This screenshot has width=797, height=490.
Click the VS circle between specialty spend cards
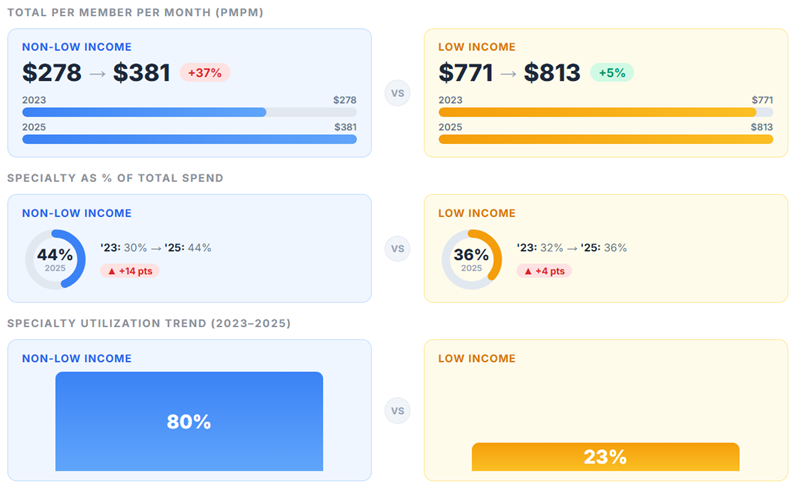pos(398,248)
